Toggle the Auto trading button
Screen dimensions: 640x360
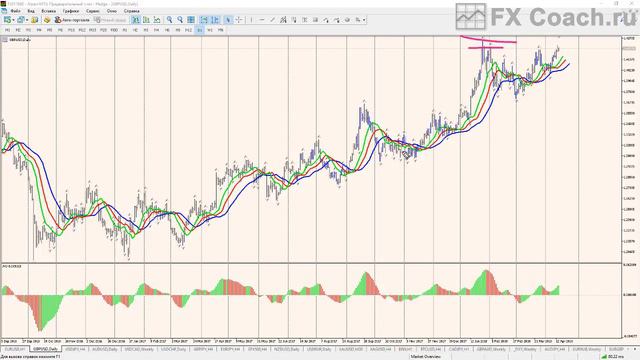72,20
